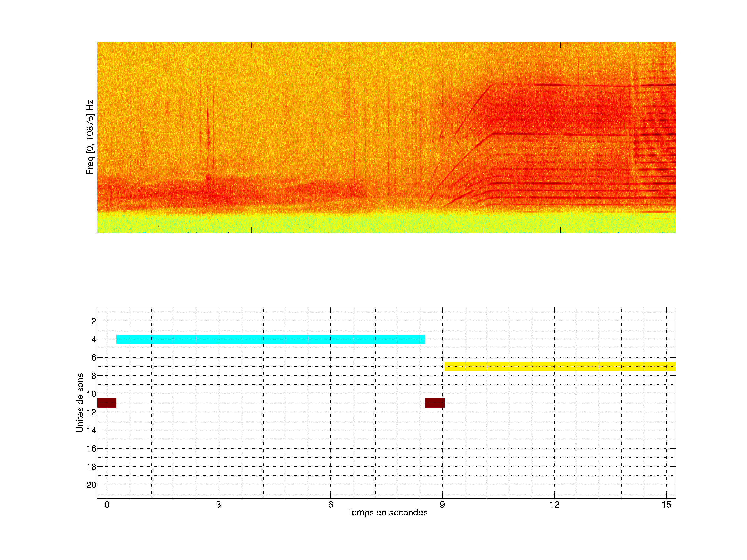Click the x-axis tick label 6
This screenshot has height=560, width=747.
[331, 505]
